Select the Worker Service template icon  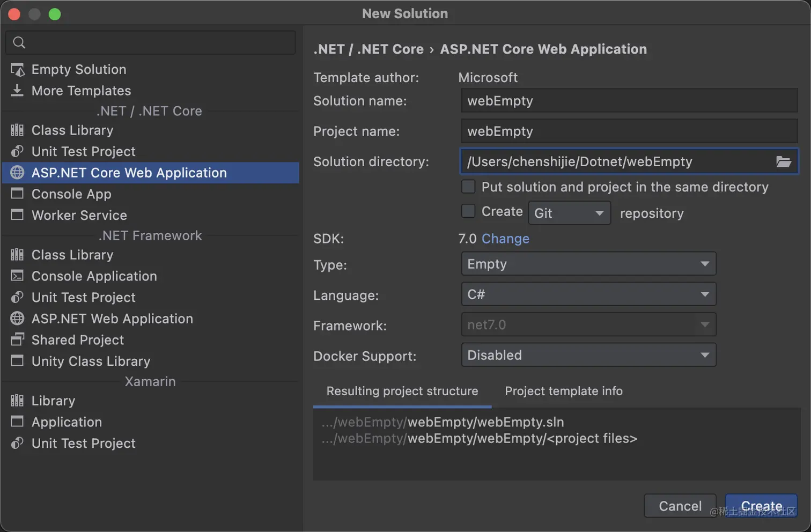pyautogui.click(x=17, y=215)
